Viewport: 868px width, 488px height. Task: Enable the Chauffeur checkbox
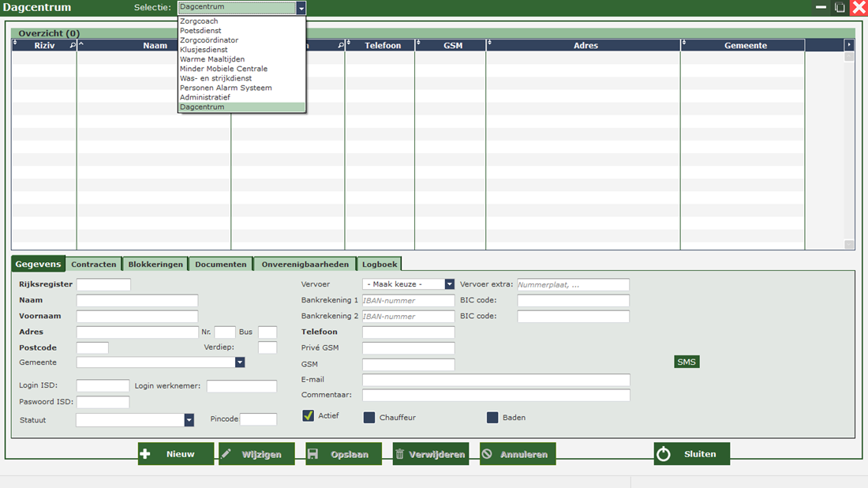point(369,417)
